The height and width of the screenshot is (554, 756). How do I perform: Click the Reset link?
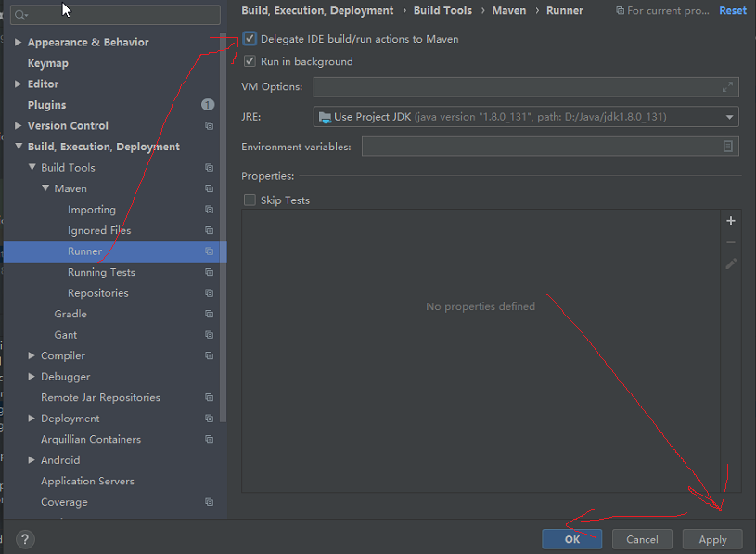733,10
